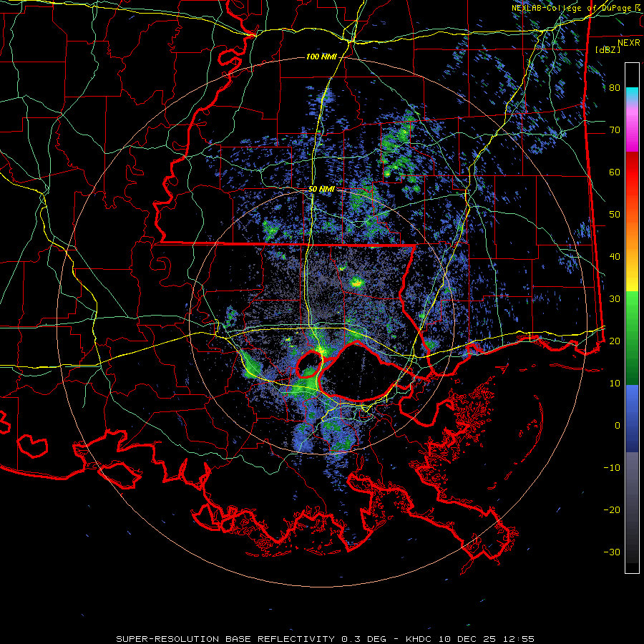The width and height of the screenshot is (644, 644).
Task: Click the NEXR label above color scale
Action: pos(629,43)
